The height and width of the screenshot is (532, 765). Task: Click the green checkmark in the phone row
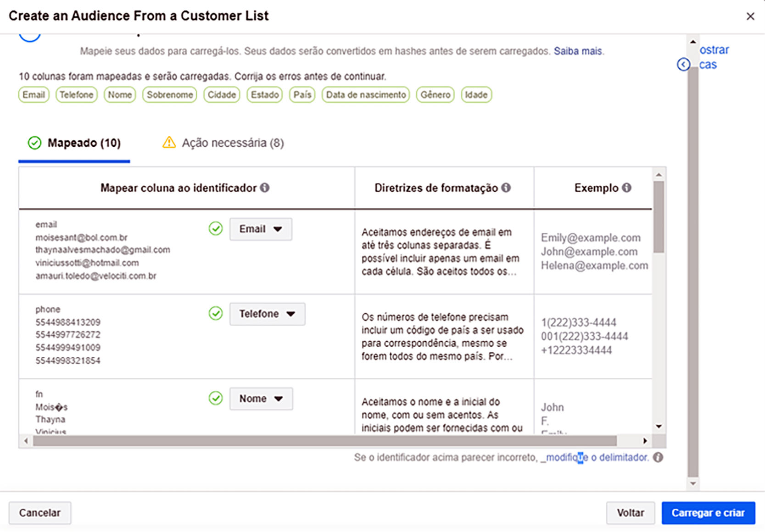click(x=216, y=313)
